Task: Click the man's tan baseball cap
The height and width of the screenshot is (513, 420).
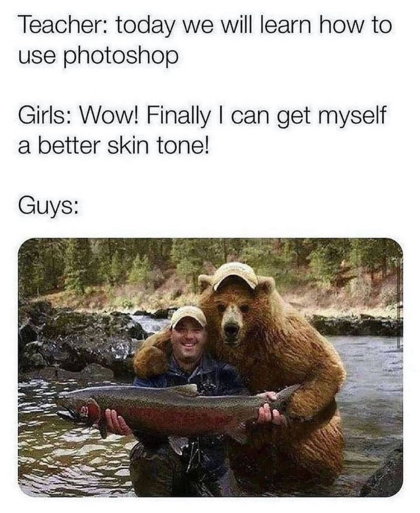Action: click(x=188, y=317)
